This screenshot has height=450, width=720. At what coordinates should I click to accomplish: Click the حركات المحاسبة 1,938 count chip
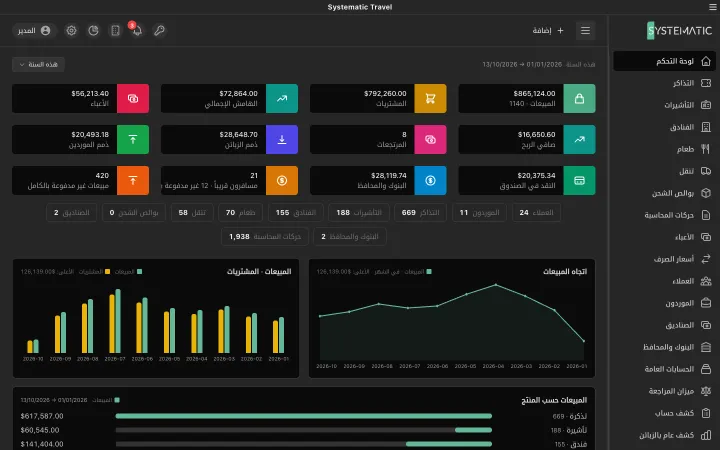(x=265, y=236)
